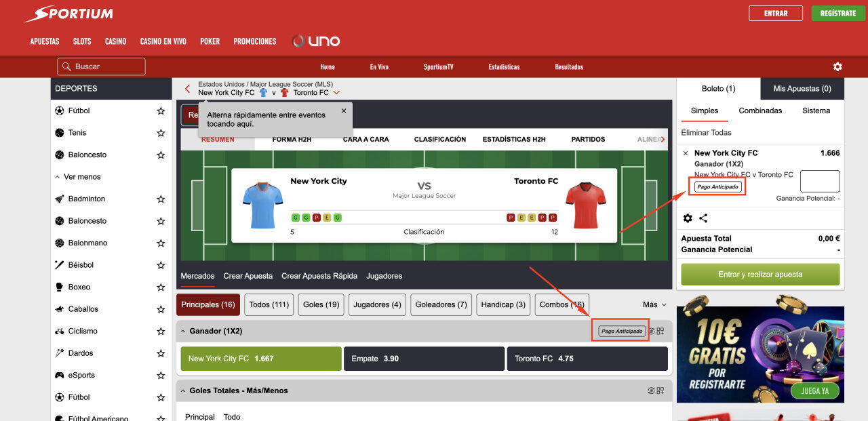Screen dimensions: 868x421
Task: Click 'Eliminar Todas' link
Action: coord(706,133)
